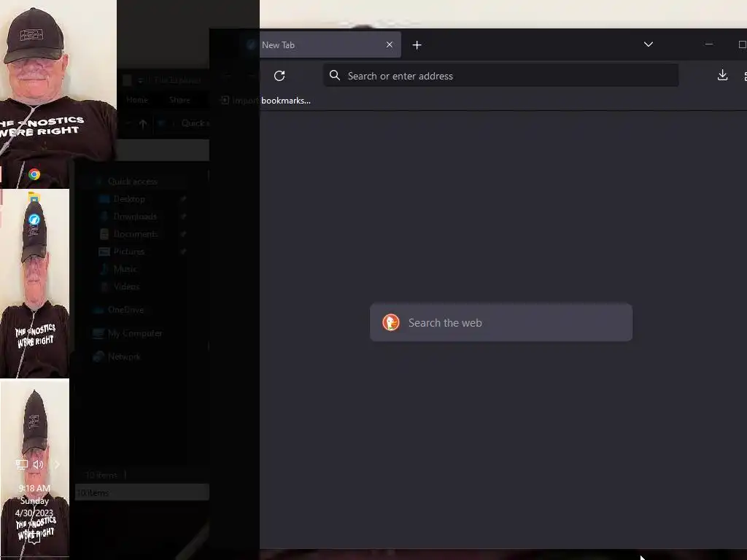Click the blue browser taskbar icon

pyautogui.click(x=34, y=219)
